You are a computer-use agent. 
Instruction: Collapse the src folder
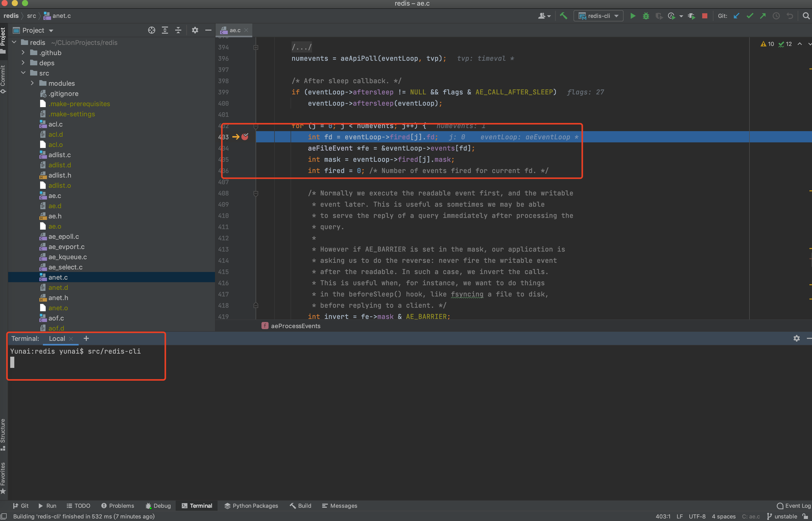(23, 73)
